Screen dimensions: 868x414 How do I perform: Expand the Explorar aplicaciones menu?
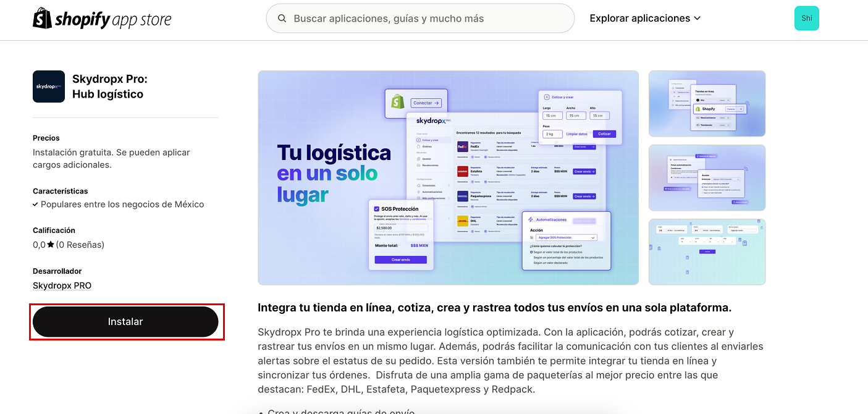[645, 19]
